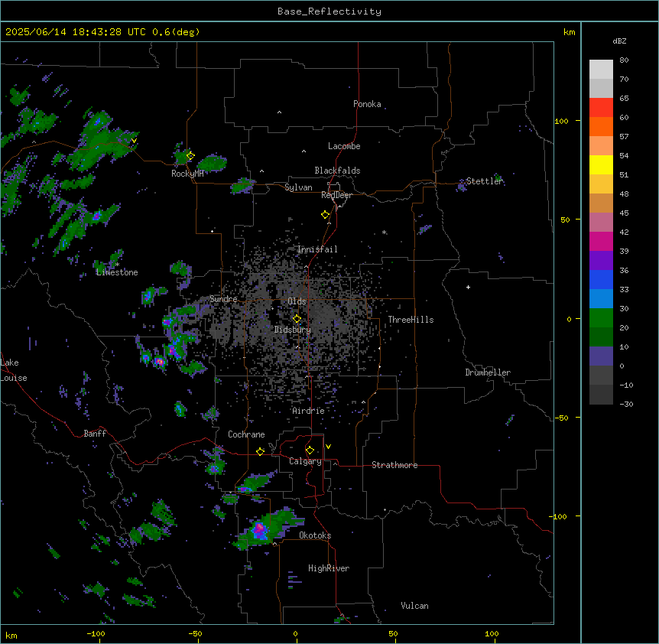This screenshot has width=659, height=644.
Task: Click the -50 tick label on vertical axis
Action: tap(561, 418)
